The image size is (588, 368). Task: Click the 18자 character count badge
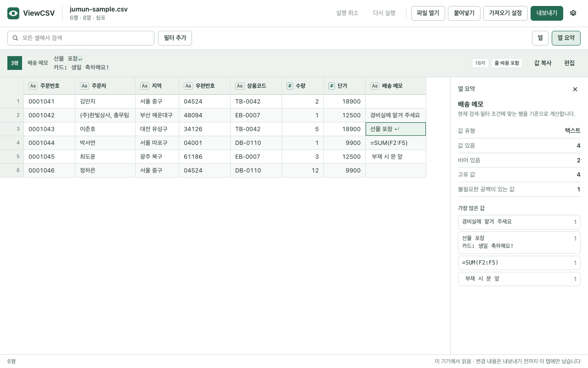click(x=481, y=63)
